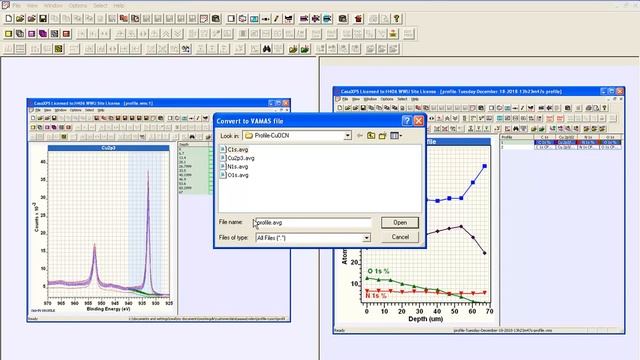The height and width of the screenshot is (360, 640).
Task: Click the orange icon near the second row's end
Action: click(x=393, y=34)
